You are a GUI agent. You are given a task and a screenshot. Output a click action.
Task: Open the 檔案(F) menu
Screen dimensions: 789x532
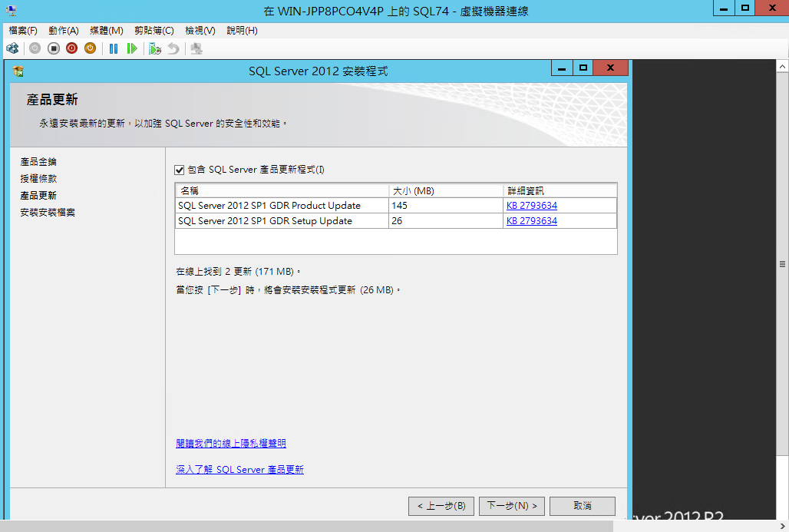pos(23,31)
